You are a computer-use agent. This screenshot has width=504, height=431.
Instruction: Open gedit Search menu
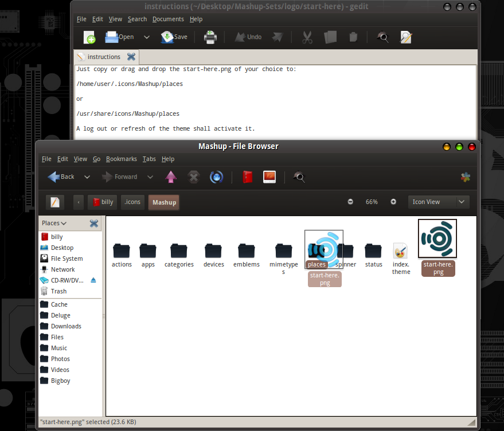(x=137, y=19)
